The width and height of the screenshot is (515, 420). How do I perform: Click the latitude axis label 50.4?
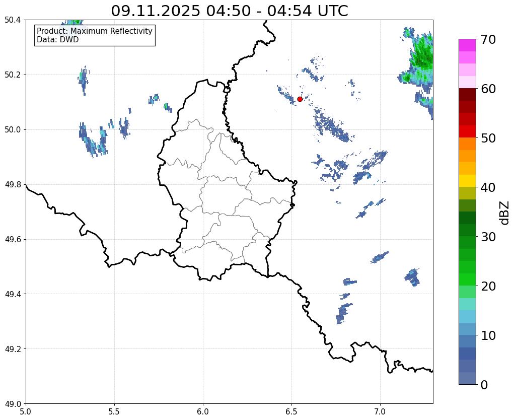(x=13, y=20)
